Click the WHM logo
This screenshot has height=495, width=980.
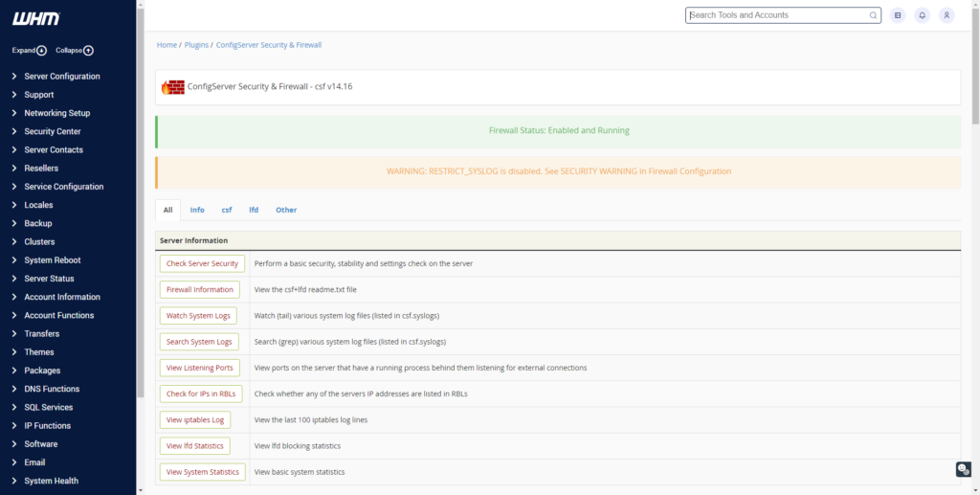(x=36, y=19)
